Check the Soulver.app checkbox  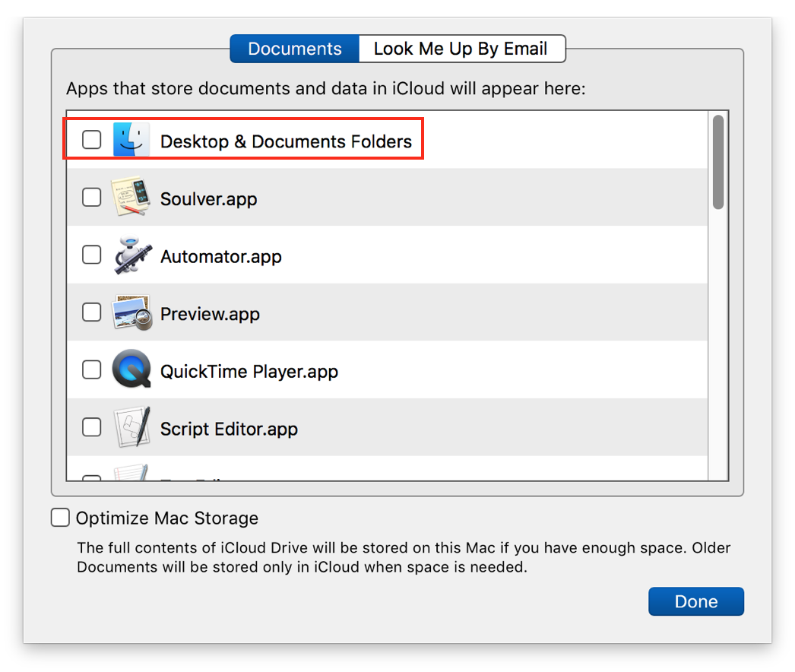coord(92,198)
